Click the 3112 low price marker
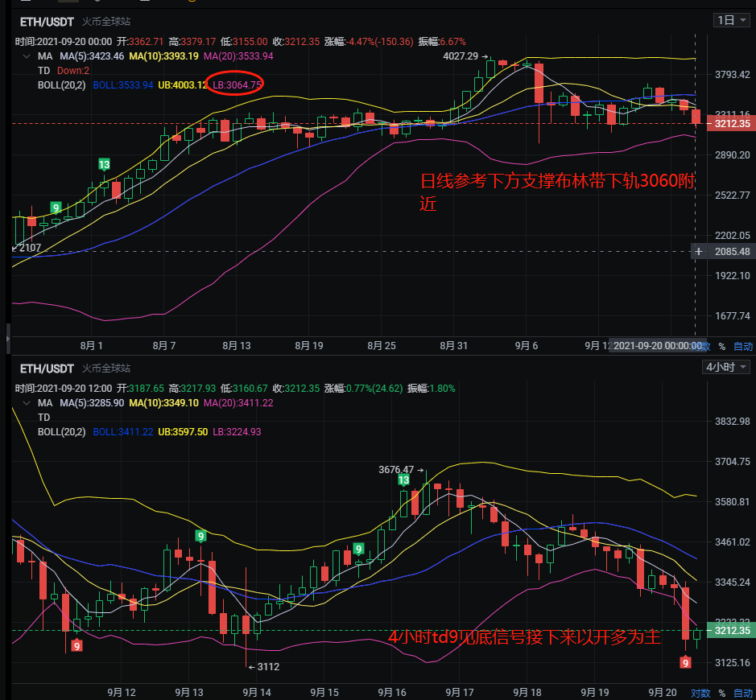This screenshot has height=700, width=756. [264, 667]
